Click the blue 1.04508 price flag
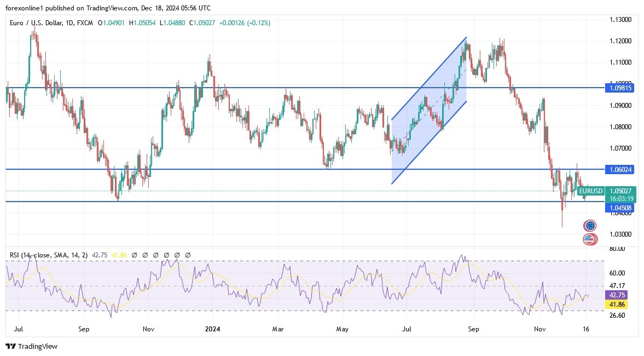The image size is (644, 356). click(621, 208)
